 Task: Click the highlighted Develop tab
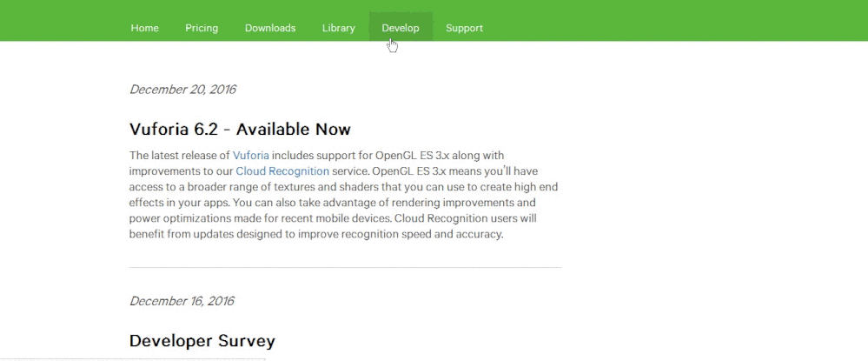pyautogui.click(x=401, y=28)
